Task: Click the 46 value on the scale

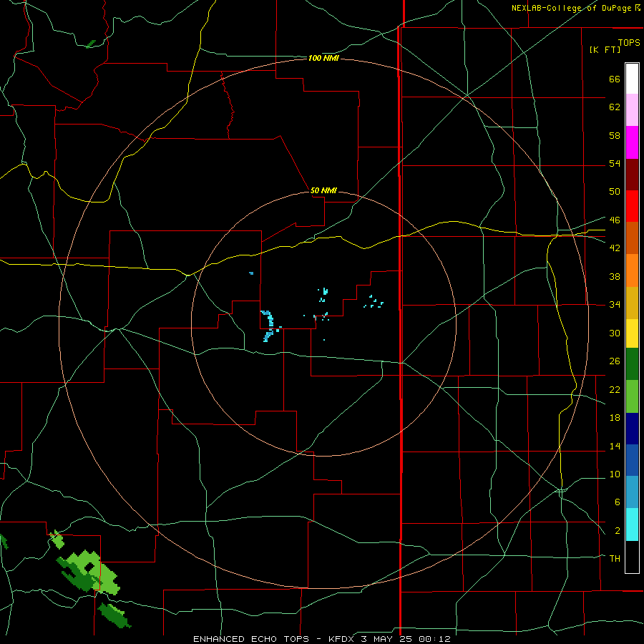Action: click(615, 220)
